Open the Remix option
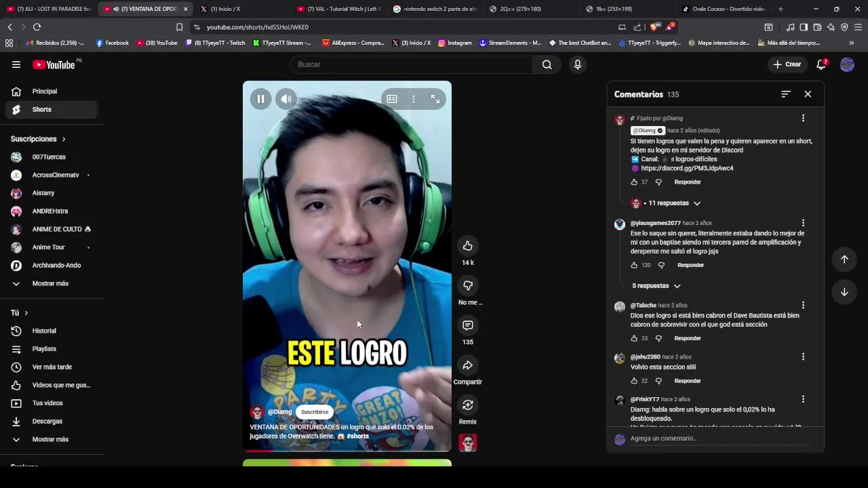This screenshot has width=868, height=488. (x=468, y=405)
